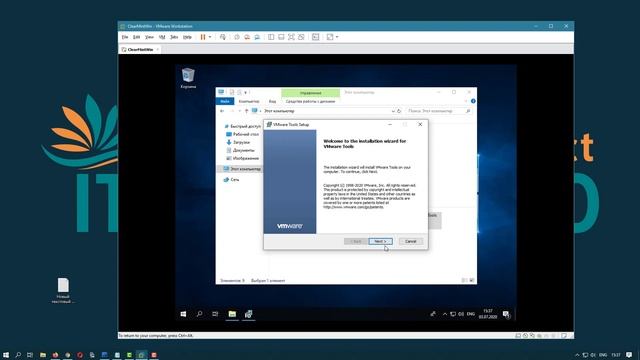Open the Файл tab in guest Explorer
The width and height of the screenshot is (640, 360).
224,101
